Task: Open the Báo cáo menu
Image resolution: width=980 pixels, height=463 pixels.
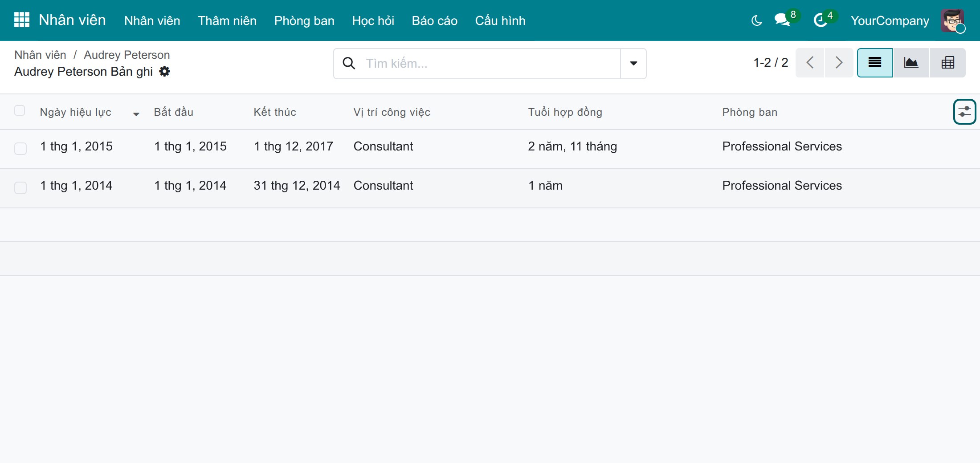Action: point(434,20)
